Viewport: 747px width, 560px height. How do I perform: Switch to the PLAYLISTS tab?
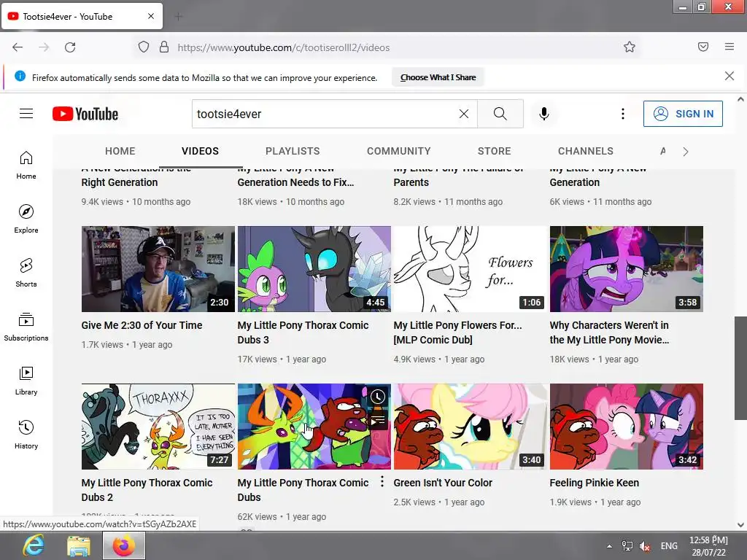click(x=293, y=151)
